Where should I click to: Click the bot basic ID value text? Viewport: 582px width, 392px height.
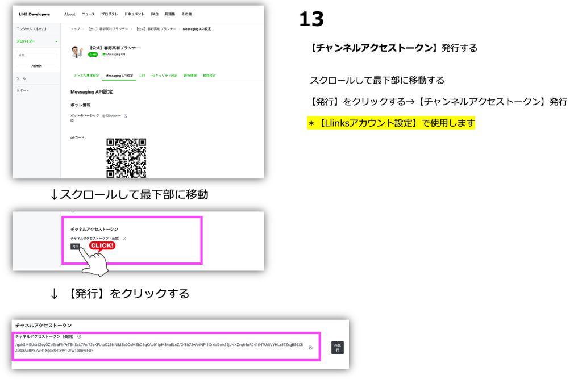(112, 116)
